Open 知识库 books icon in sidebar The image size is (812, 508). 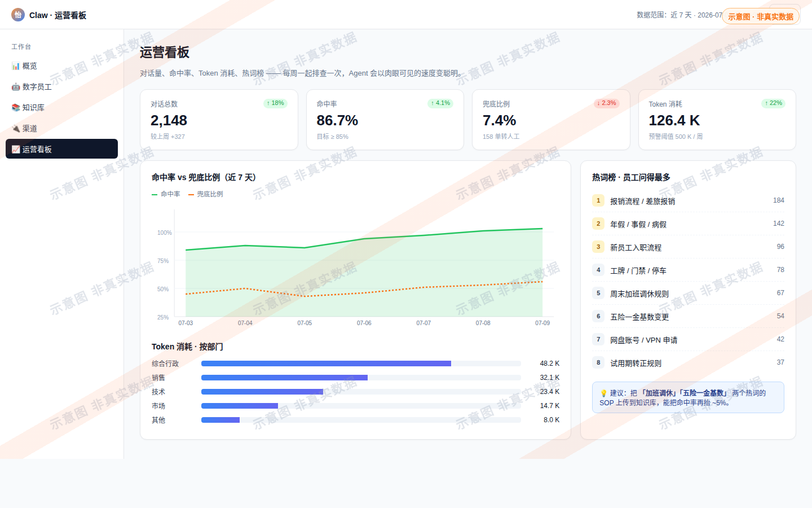[x=16, y=108]
